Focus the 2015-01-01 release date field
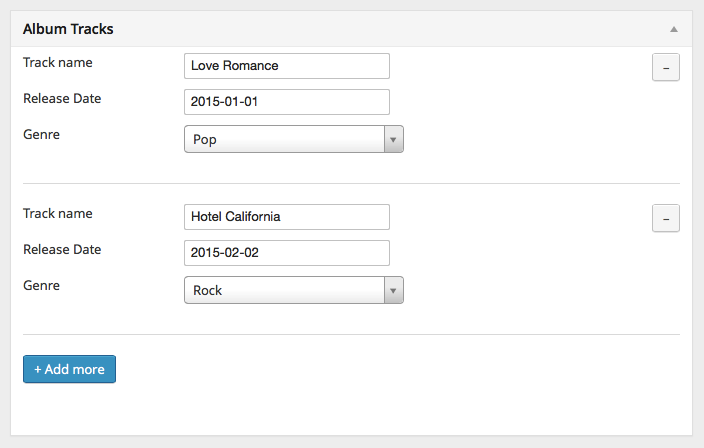 click(x=287, y=102)
